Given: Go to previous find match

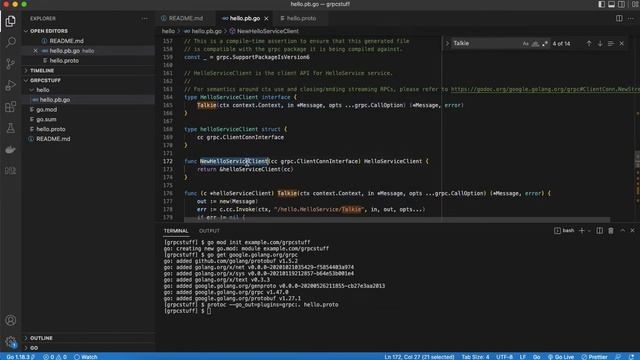Looking at the screenshot, I should [589, 43].
